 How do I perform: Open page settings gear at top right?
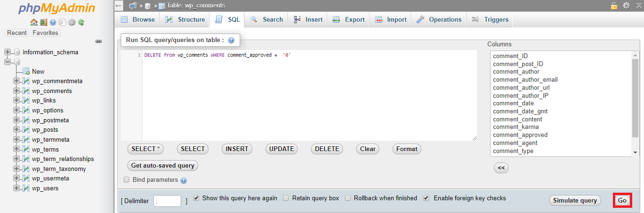tap(627, 6)
